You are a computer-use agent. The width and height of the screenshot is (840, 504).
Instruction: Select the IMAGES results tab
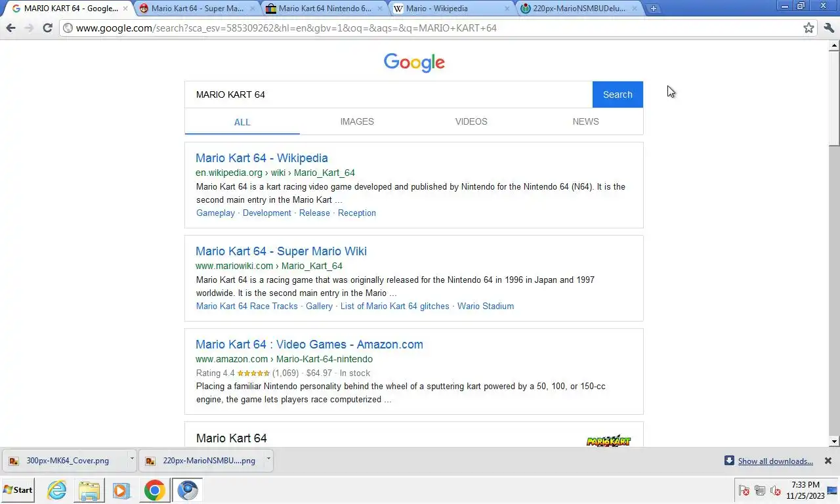pyautogui.click(x=357, y=121)
